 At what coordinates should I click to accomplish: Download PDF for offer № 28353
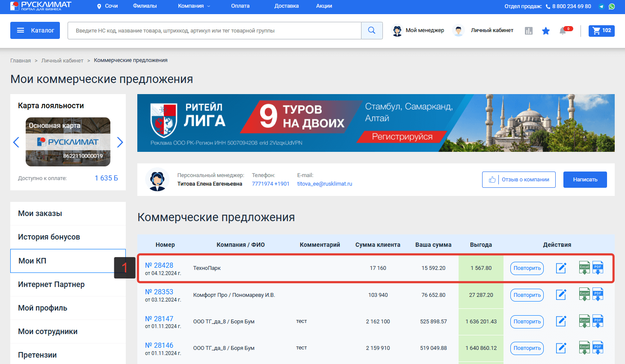pyautogui.click(x=598, y=294)
